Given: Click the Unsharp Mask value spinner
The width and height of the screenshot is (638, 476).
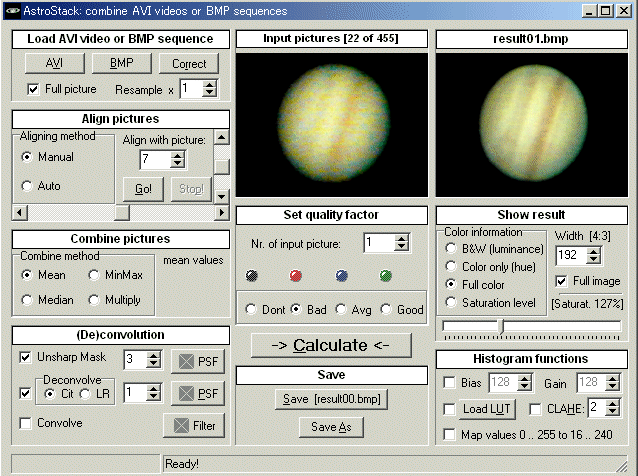Looking at the screenshot, I should (x=153, y=360).
